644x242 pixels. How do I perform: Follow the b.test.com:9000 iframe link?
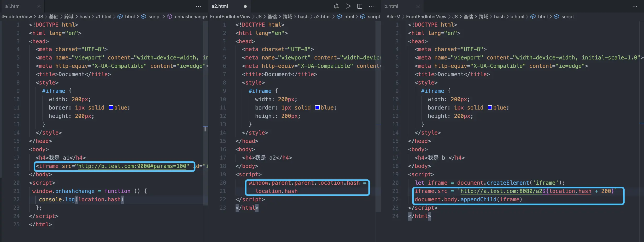click(132, 166)
